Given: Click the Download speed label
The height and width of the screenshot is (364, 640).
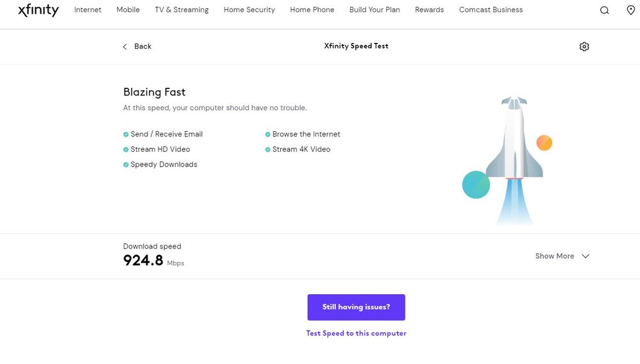Looking at the screenshot, I should [x=152, y=247].
